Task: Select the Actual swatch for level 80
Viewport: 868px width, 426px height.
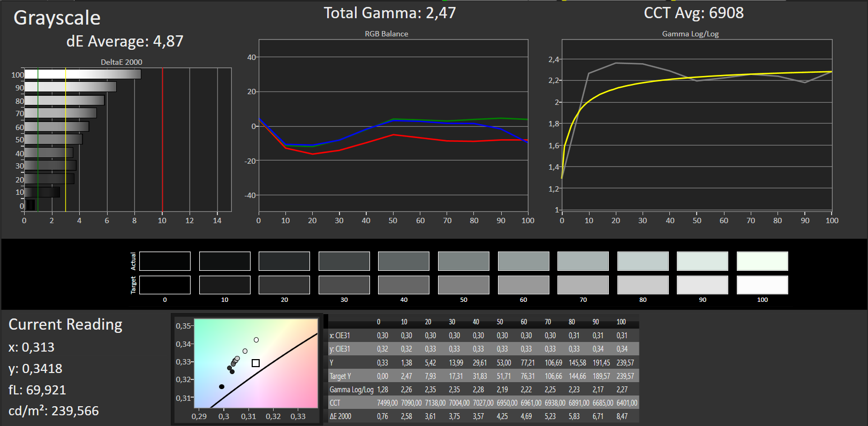Action: 643,261
